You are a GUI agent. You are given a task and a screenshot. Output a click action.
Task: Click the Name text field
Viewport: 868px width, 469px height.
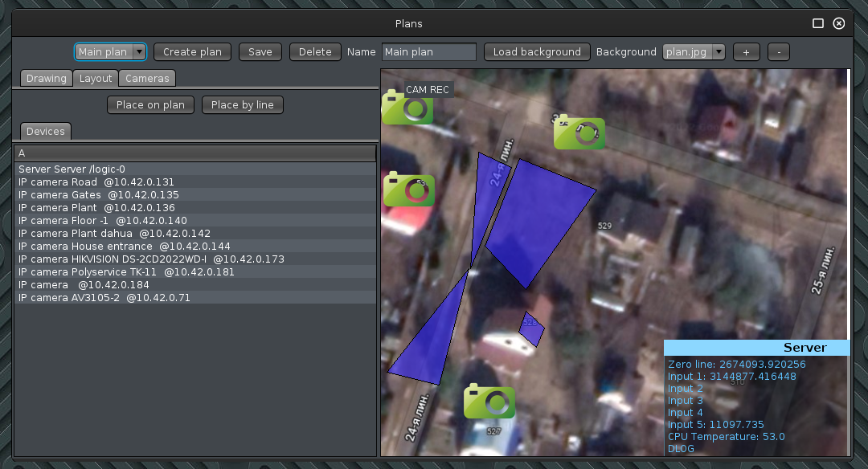428,52
